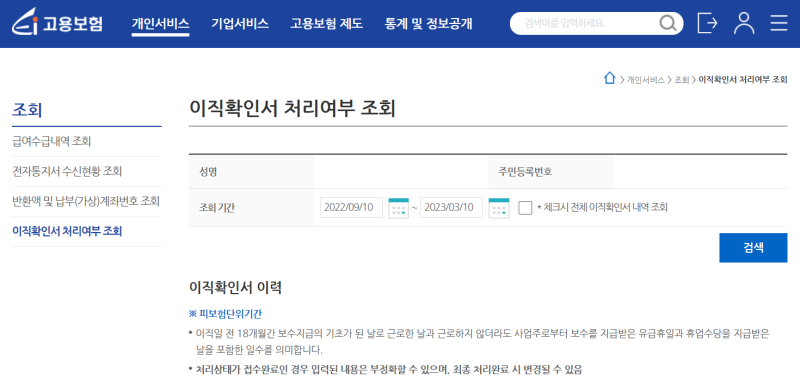Open the end date calendar icon

point(498,208)
